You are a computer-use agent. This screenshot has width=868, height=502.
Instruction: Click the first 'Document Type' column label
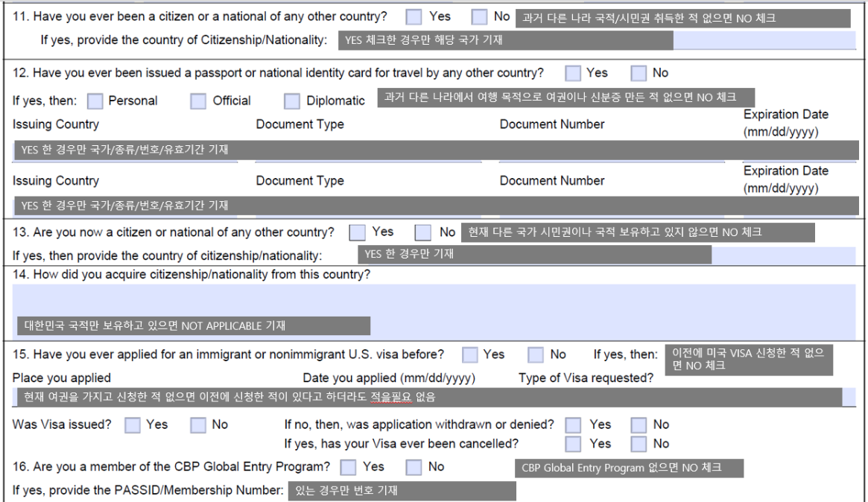point(300,124)
